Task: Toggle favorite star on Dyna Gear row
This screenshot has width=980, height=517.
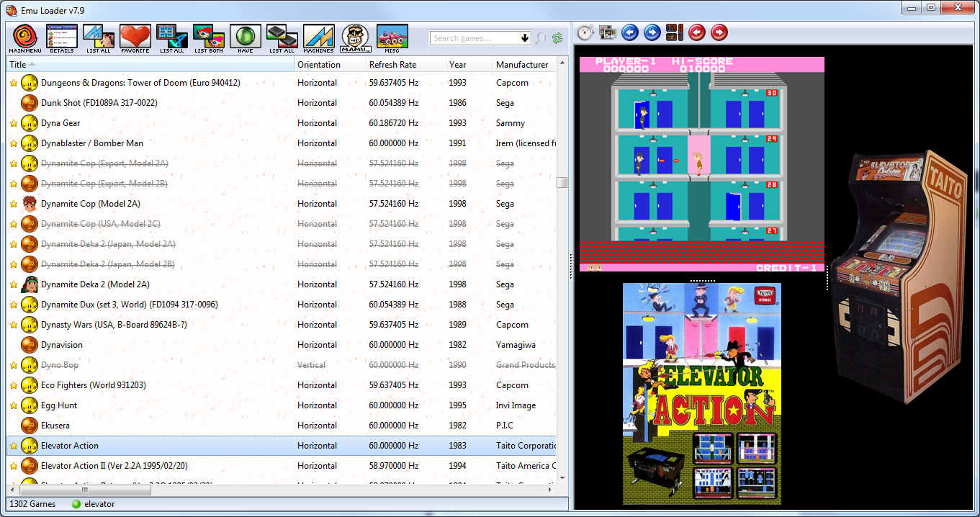Action: tap(13, 123)
